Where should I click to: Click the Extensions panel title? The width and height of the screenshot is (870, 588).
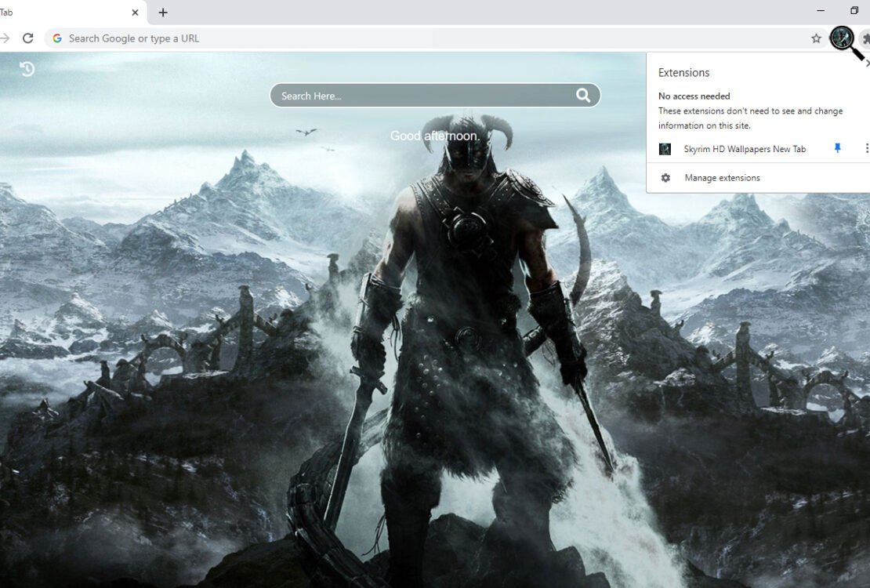click(x=683, y=73)
